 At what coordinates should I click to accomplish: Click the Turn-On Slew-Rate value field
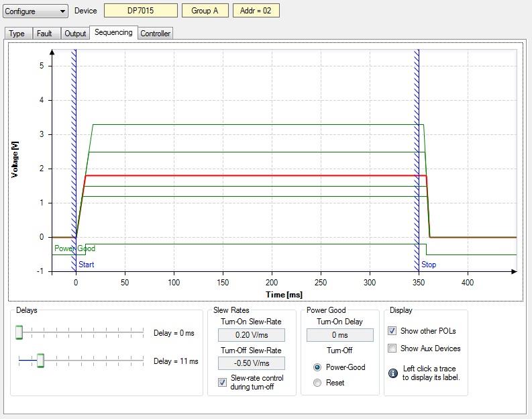point(251,335)
